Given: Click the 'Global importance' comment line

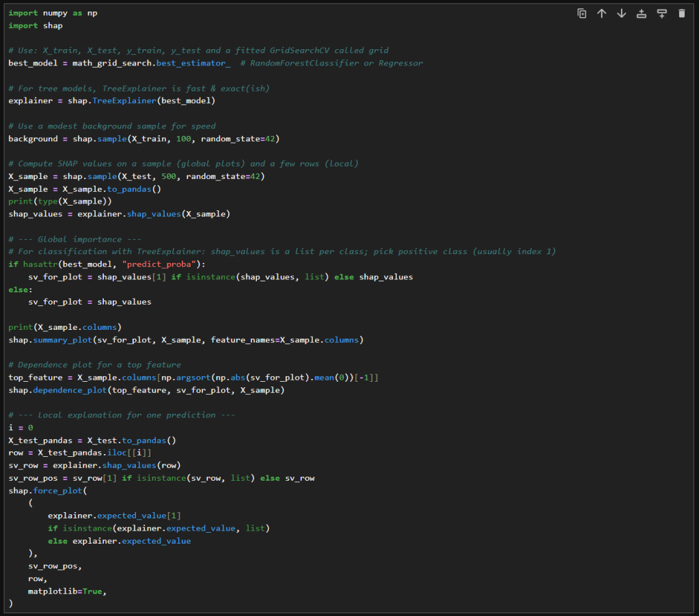Looking at the screenshot, I should [x=75, y=240].
